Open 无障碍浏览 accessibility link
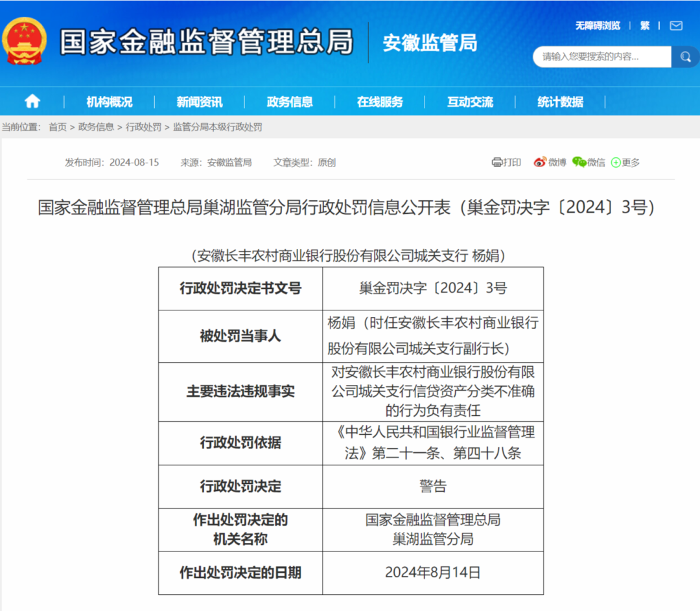700x611 pixels. tap(597, 25)
